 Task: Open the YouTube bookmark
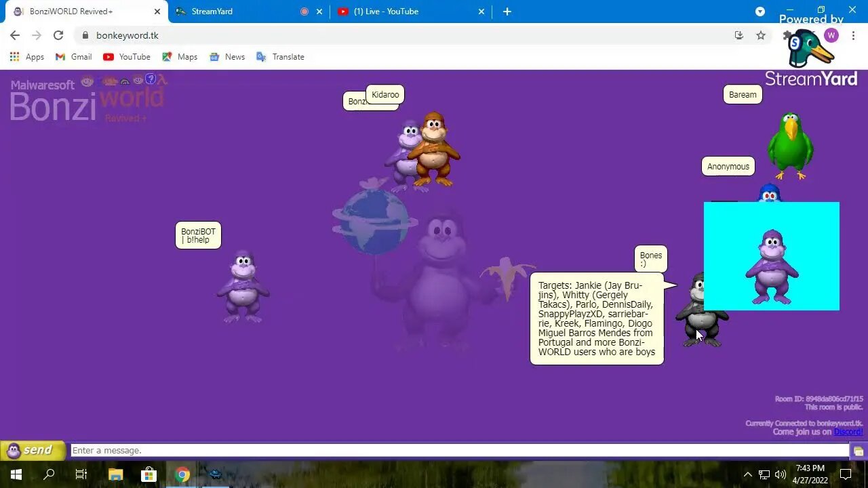pyautogui.click(x=127, y=57)
